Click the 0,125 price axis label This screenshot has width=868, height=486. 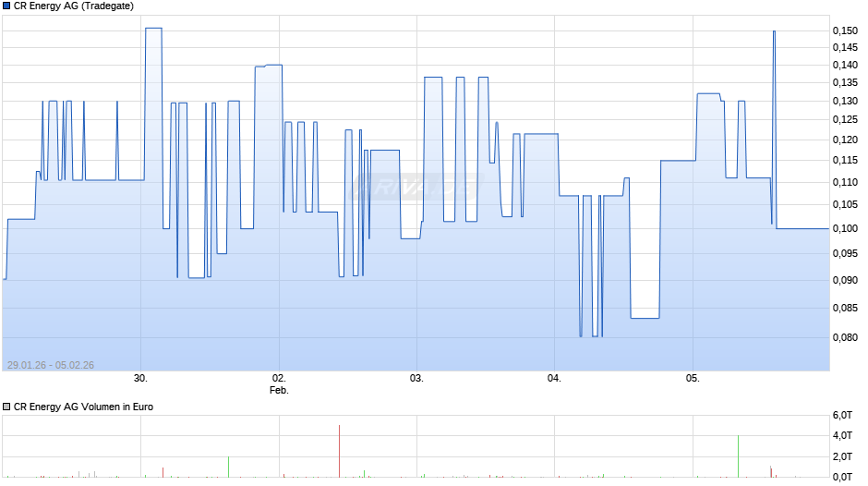(x=845, y=120)
